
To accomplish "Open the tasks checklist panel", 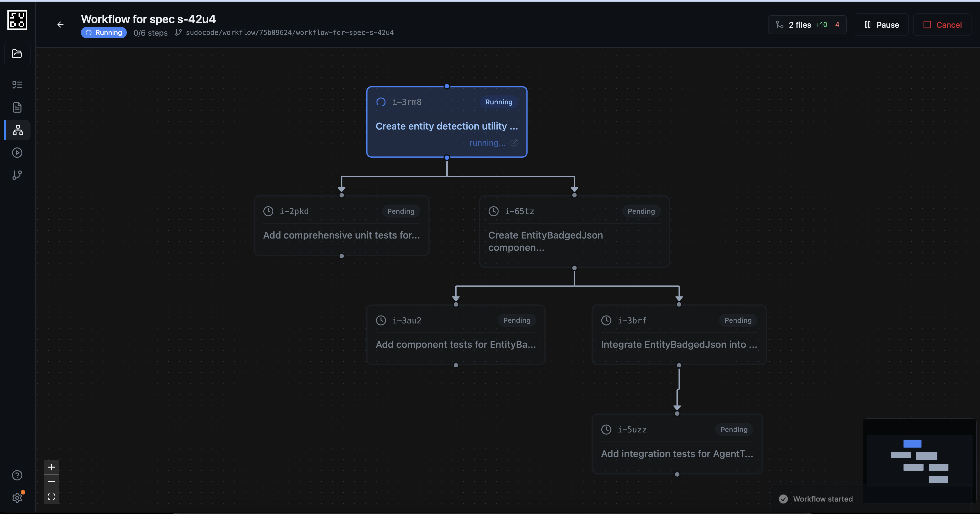I will (x=17, y=84).
